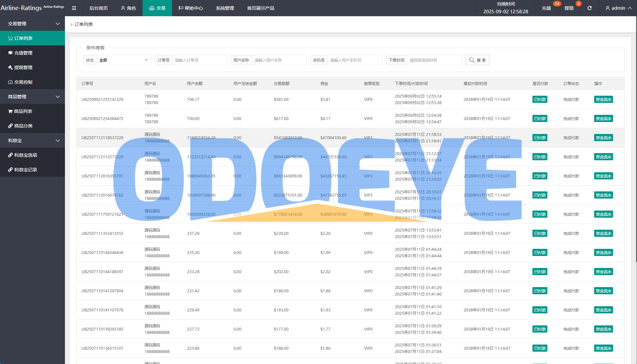Viewport: 637px width, 364px height.
Task: Open 商品分类 product category in sidebar
Action: (x=23, y=126)
